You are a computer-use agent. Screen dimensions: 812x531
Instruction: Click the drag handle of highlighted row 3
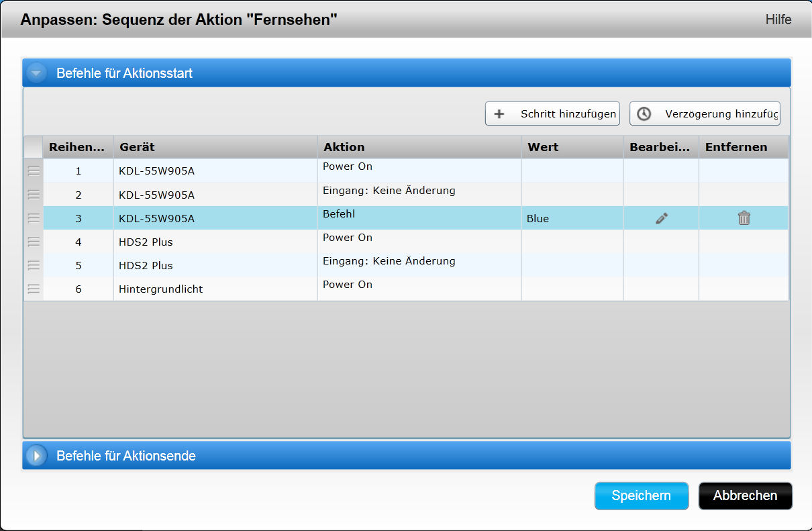(34, 218)
